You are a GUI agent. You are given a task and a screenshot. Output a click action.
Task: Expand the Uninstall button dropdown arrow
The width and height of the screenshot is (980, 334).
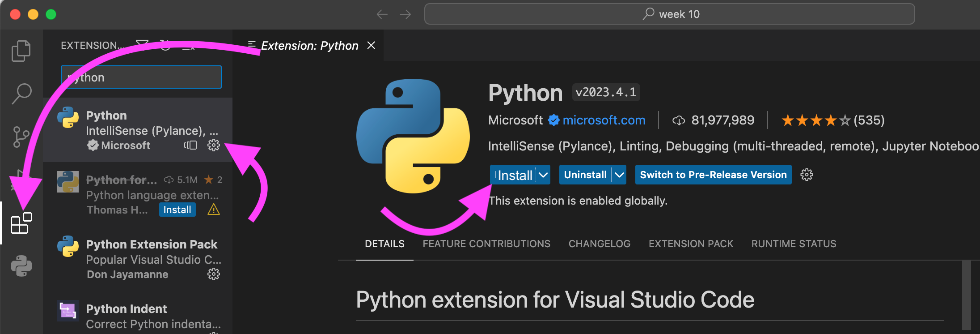pos(619,175)
